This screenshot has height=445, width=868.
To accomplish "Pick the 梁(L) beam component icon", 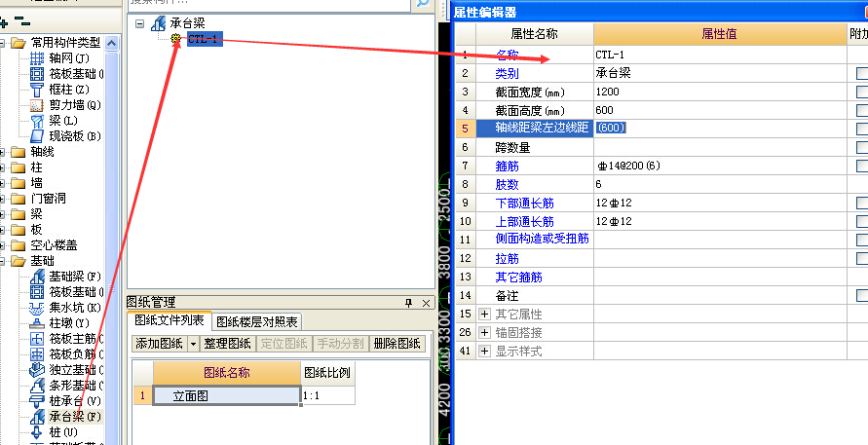I will pos(37,120).
